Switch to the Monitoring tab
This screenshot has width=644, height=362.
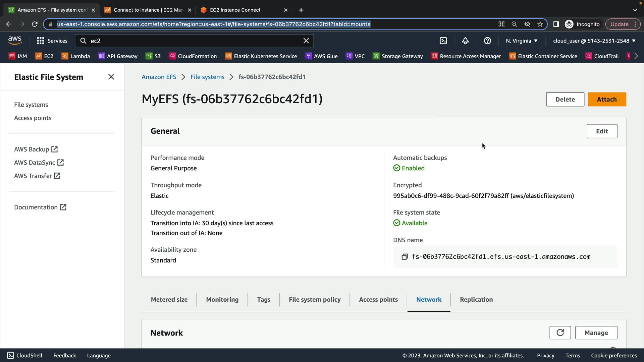pos(222,299)
